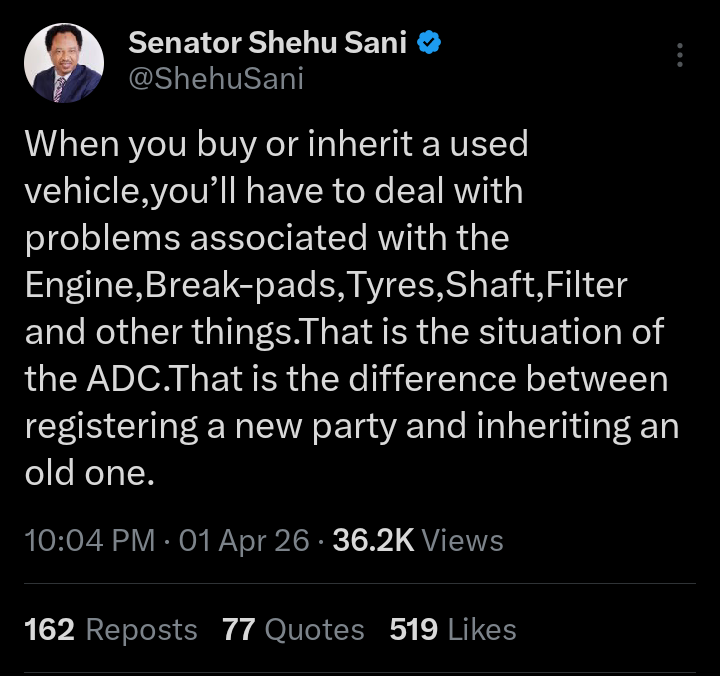Click the number 77 before Quotes

click(x=239, y=629)
